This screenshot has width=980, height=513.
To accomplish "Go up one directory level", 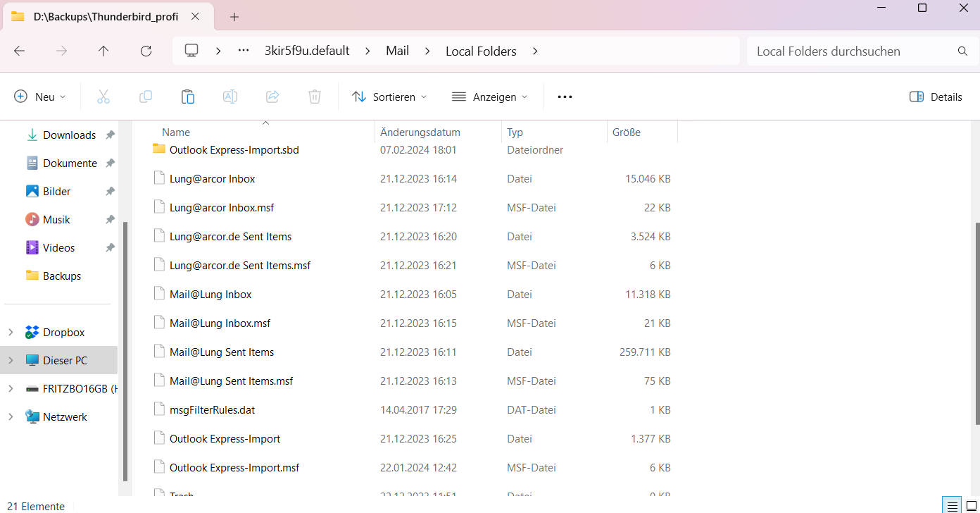I will pyautogui.click(x=103, y=51).
